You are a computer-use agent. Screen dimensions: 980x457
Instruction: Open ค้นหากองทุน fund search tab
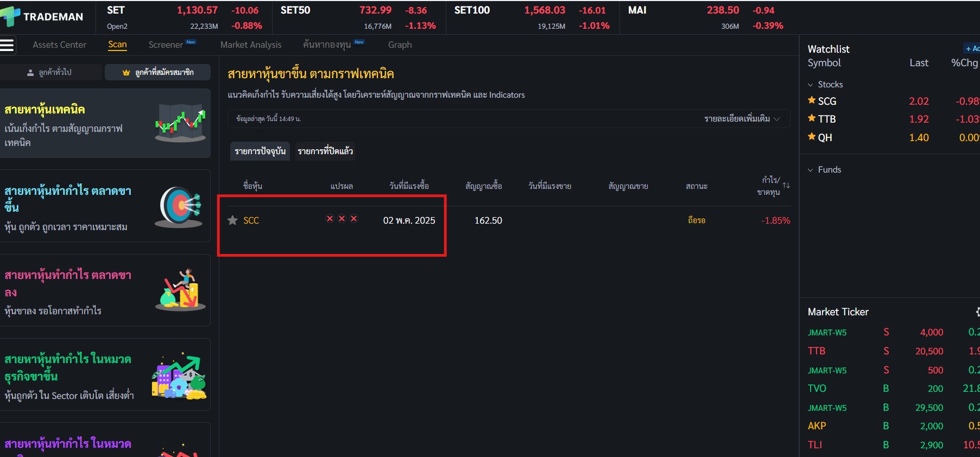click(327, 45)
